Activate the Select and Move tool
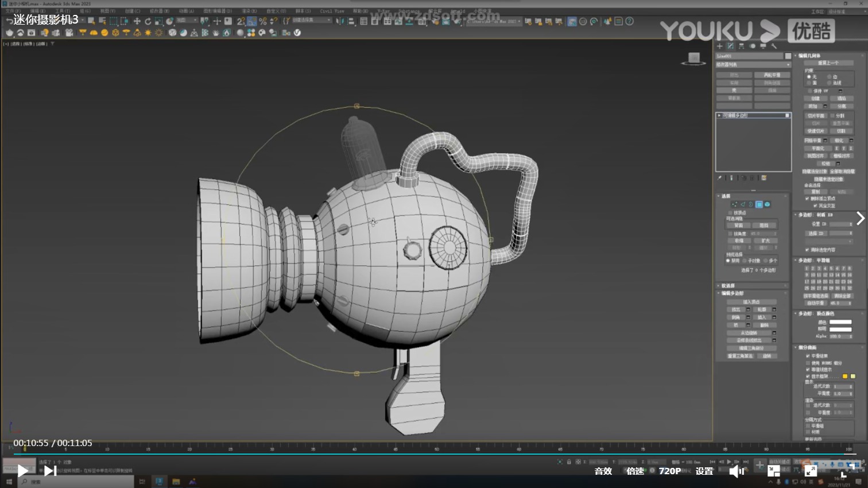Image resolution: width=868 pixels, height=488 pixels. coord(137,21)
